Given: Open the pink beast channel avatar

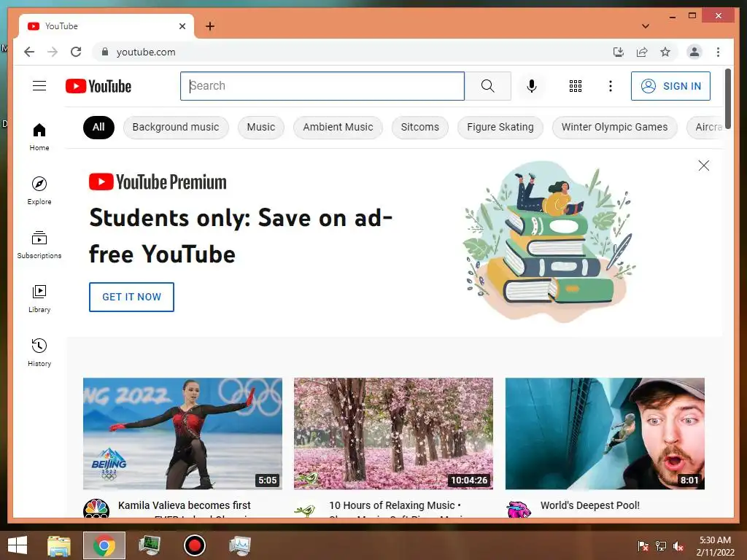Looking at the screenshot, I should click(x=519, y=509).
